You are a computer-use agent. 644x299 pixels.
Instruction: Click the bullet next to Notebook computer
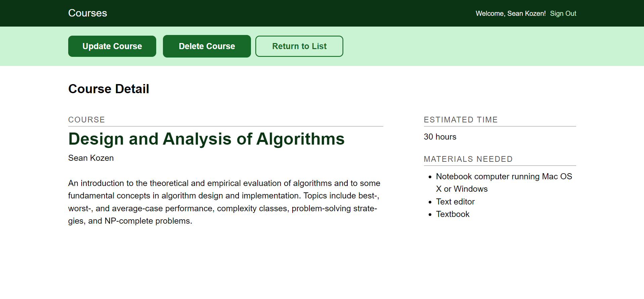click(430, 177)
